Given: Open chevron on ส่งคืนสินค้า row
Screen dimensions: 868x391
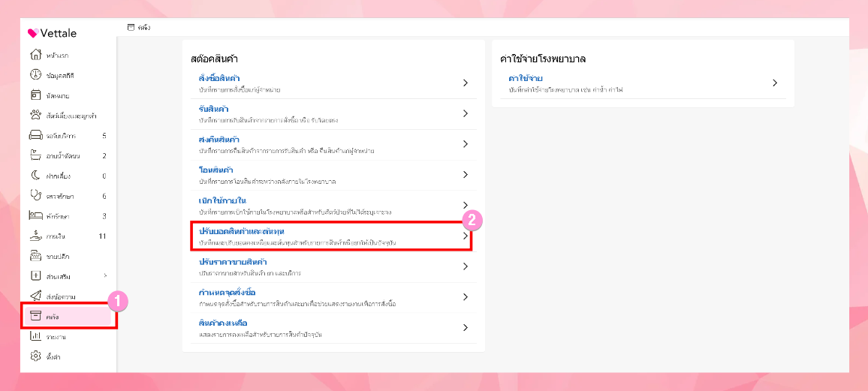Looking at the screenshot, I should [x=466, y=144].
